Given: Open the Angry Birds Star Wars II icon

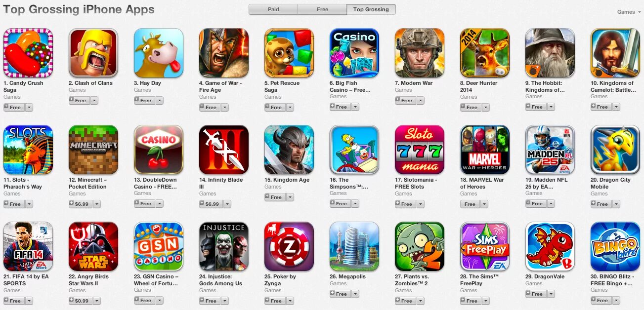Looking at the screenshot, I should click(93, 246).
